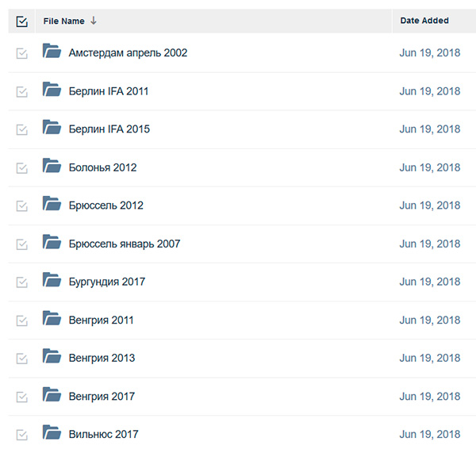This screenshot has height=453, width=476.
Task: Click the date Jun 19, 2018 for Болонья 2012
Action: coord(429,167)
